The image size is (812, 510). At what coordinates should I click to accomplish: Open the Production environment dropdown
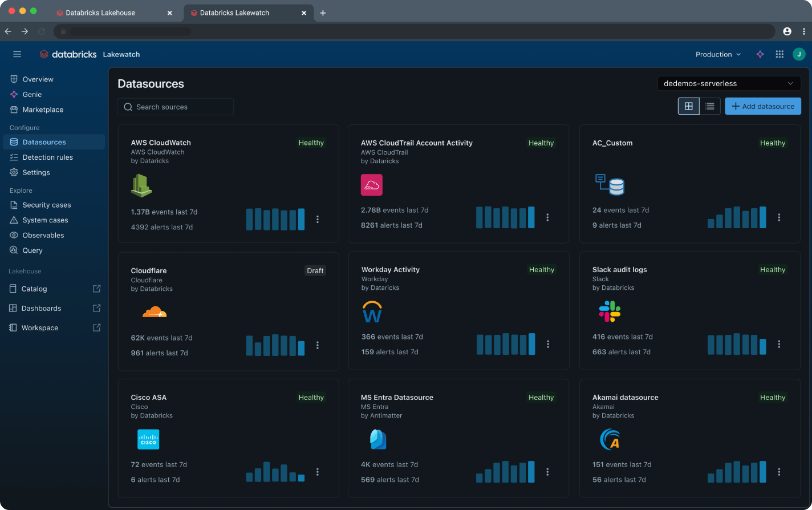[x=717, y=54]
